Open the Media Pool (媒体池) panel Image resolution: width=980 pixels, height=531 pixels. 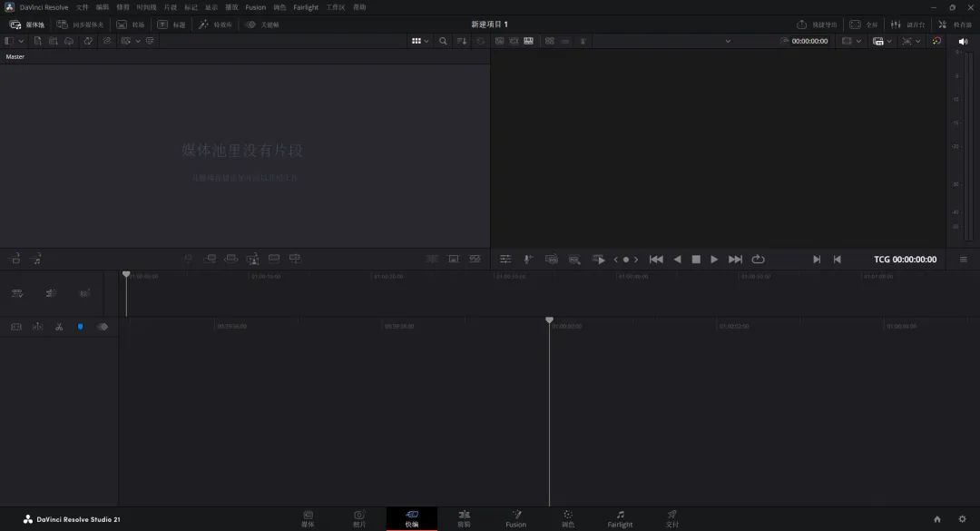pyautogui.click(x=27, y=25)
